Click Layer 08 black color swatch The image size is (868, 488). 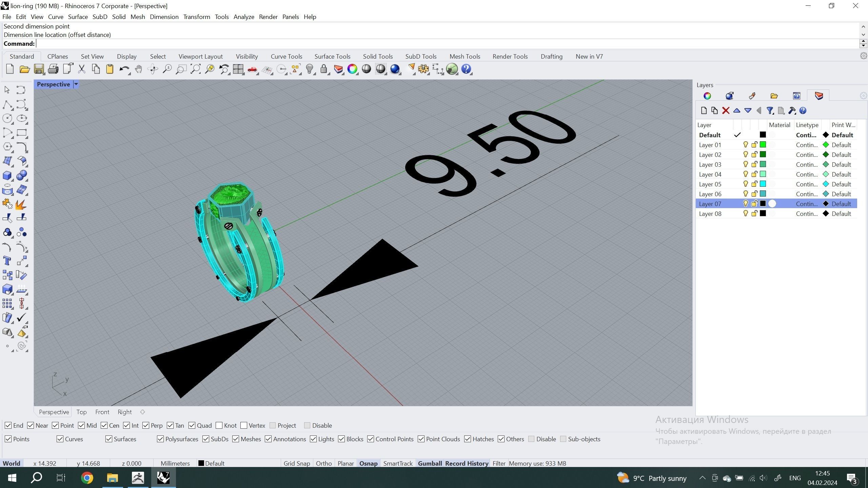point(763,213)
